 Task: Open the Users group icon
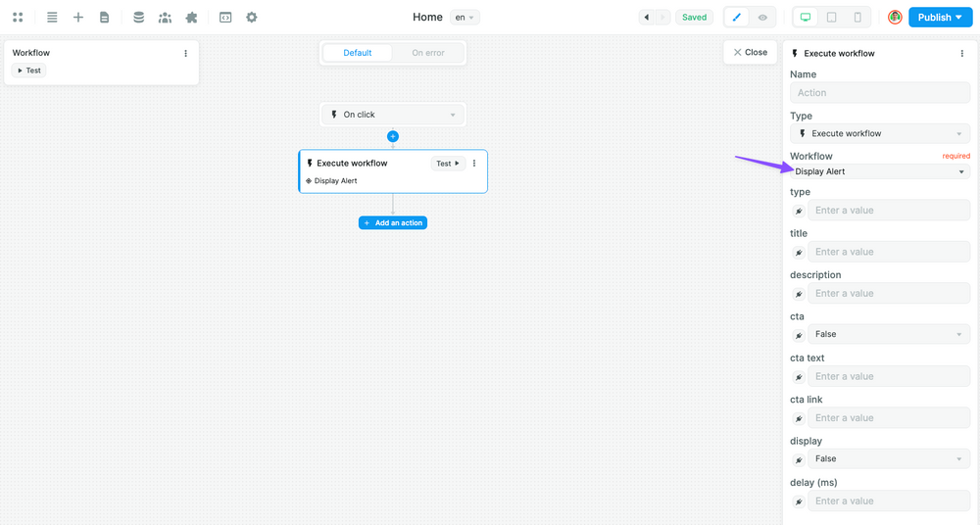coord(165,18)
